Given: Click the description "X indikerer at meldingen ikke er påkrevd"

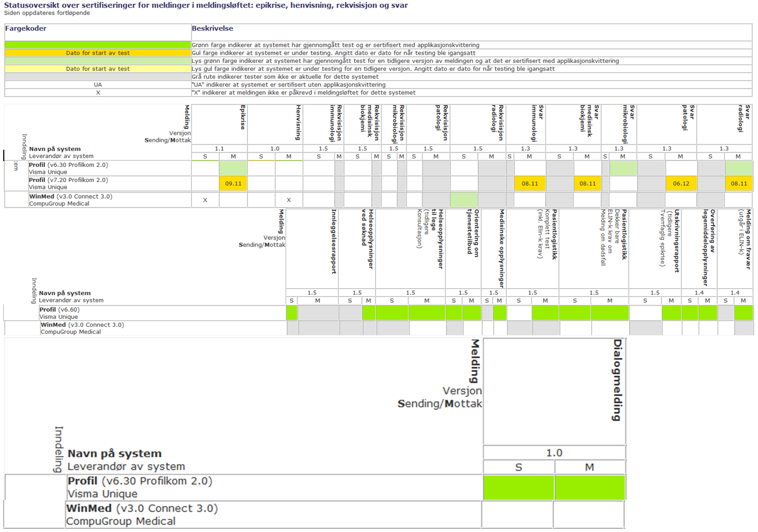Looking at the screenshot, I should 303,93.
